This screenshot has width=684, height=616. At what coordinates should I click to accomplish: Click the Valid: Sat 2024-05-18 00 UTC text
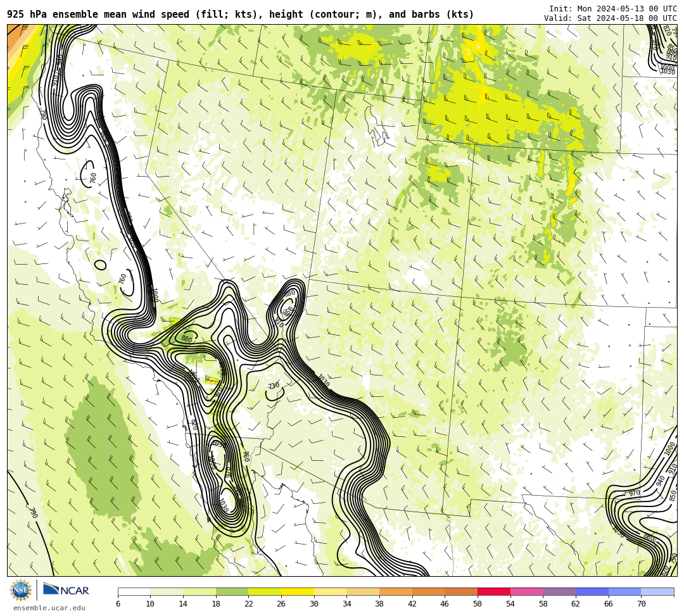point(611,18)
